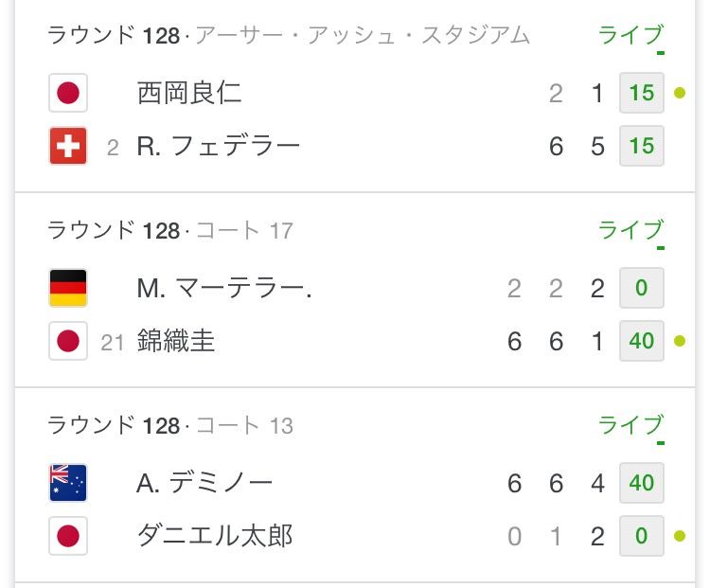Click the Japan flag beside 西岡良仁
This screenshot has width=710, height=588.
click(68, 93)
